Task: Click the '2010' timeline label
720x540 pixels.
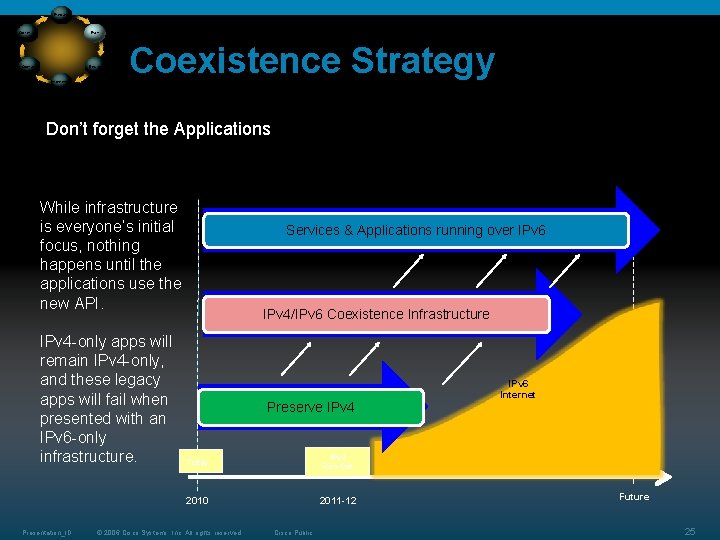Action: tap(197, 501)
